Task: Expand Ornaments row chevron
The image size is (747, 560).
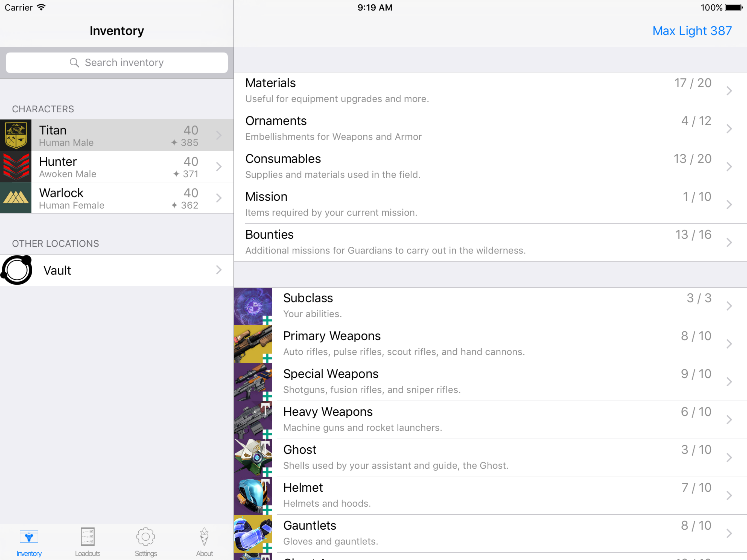Action: (729, 129)
